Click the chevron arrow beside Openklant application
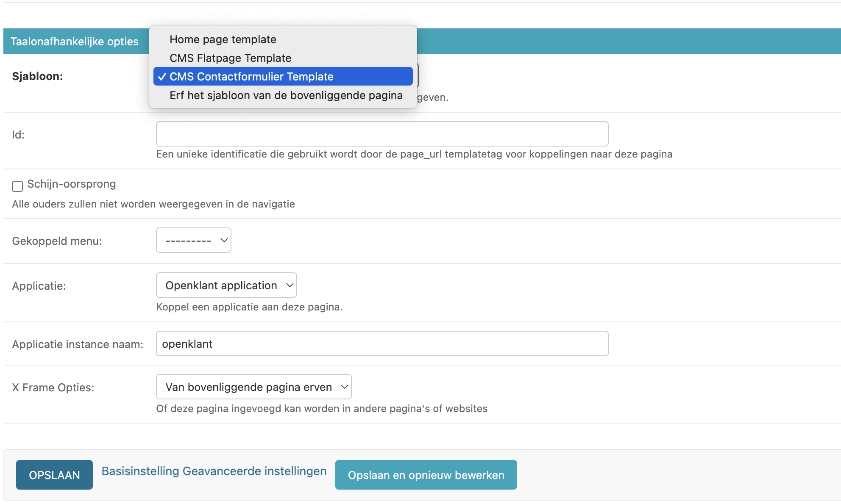The image size is (841, 504). (x=290, y=285)
